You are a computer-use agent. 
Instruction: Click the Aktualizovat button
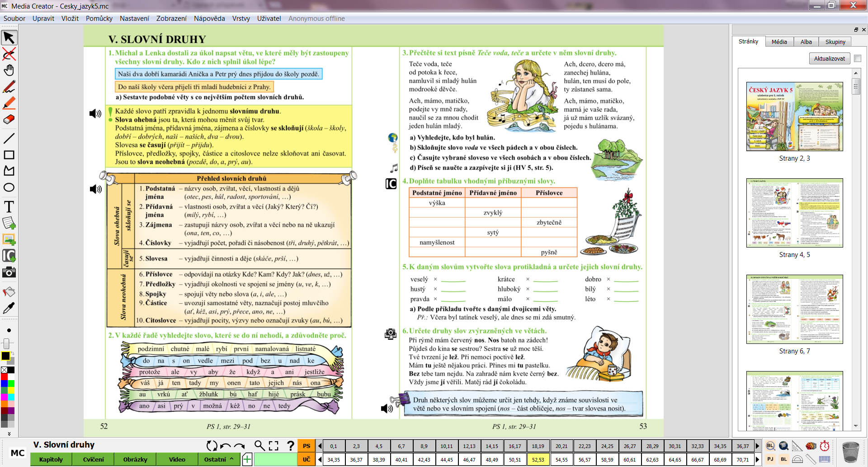[830, 58]
